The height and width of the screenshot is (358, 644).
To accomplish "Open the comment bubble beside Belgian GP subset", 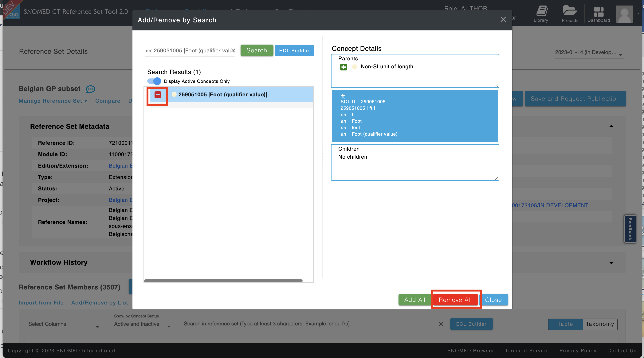I will tap(91, 89).
